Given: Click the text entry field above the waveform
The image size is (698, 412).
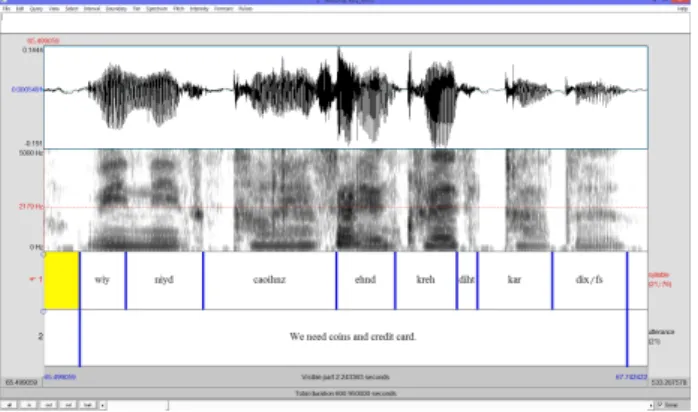Looking at the screenshot, I should pos(345,23).
